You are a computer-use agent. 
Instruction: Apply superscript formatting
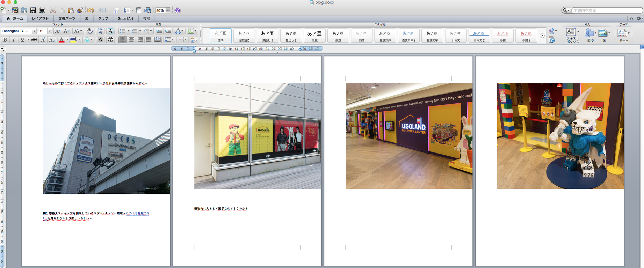click(x=43, y=40)
